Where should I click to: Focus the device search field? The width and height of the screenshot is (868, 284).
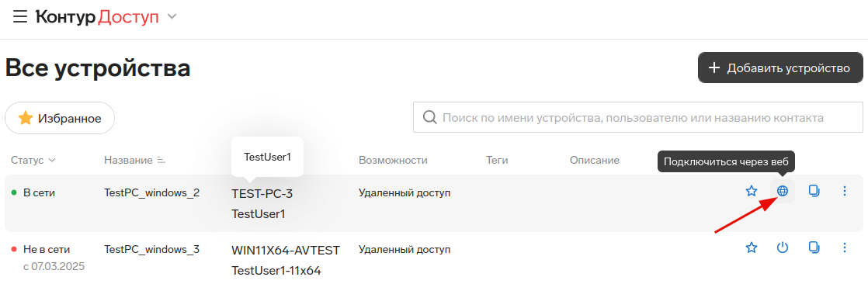pyautogui.click(x=637, y=117)
